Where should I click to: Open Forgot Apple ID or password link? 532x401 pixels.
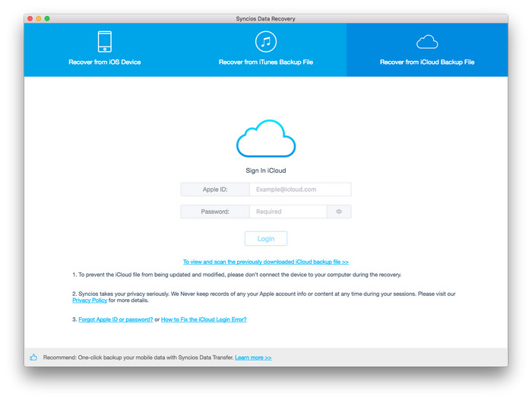tap(116, 320)
